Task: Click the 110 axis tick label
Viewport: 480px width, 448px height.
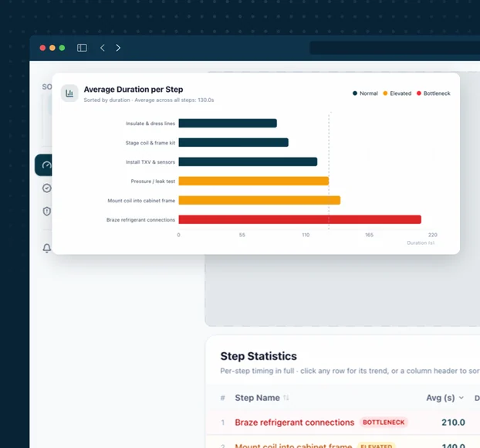Action: pyautogui.click(x=306, y=235)
